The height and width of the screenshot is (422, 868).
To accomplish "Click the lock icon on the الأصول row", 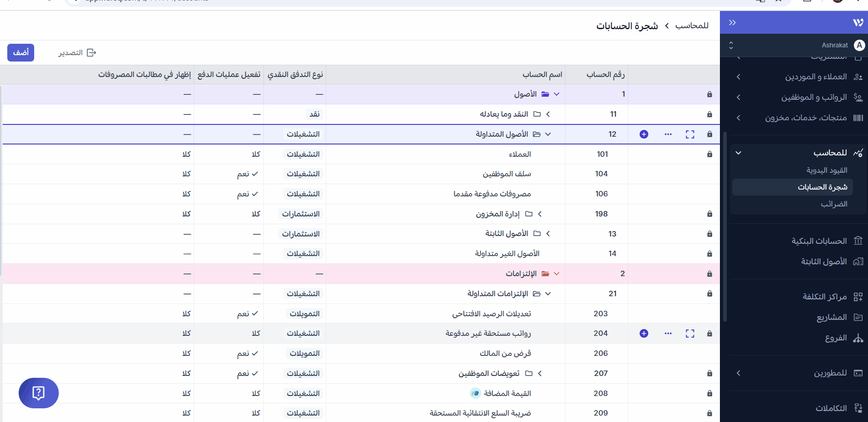I will 709,94.
